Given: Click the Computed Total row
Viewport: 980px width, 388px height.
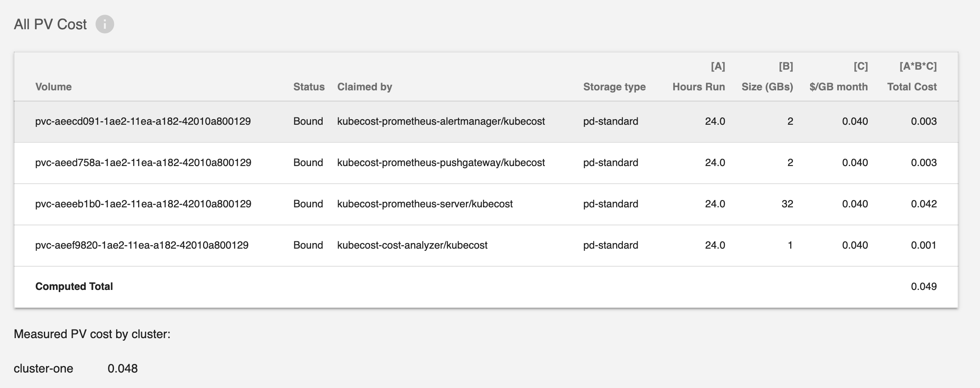Looking at the screenshot, I should [x=74, y=286].
